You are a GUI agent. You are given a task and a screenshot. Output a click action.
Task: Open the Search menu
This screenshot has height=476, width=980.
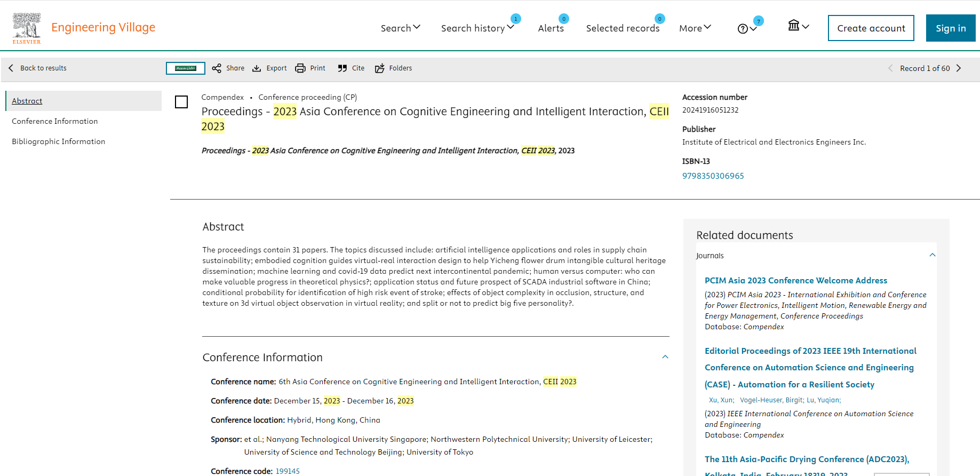tap(400, 28)
